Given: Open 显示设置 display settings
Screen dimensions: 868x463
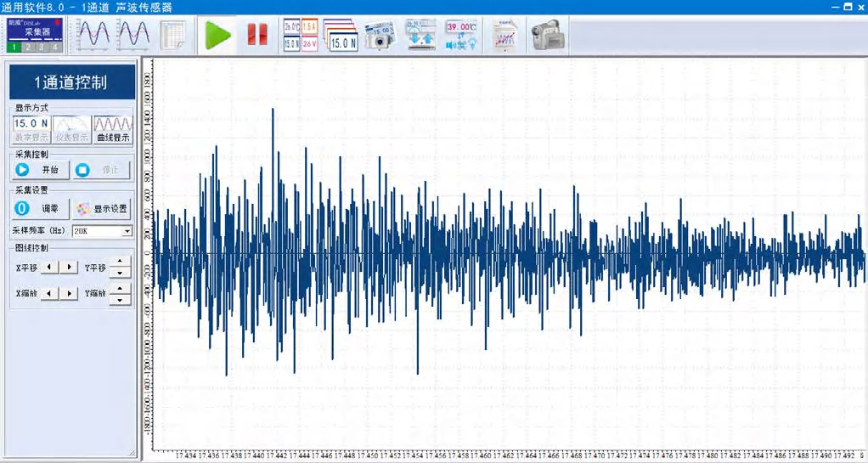Looking at the screenshot, I should pos(101,208).
